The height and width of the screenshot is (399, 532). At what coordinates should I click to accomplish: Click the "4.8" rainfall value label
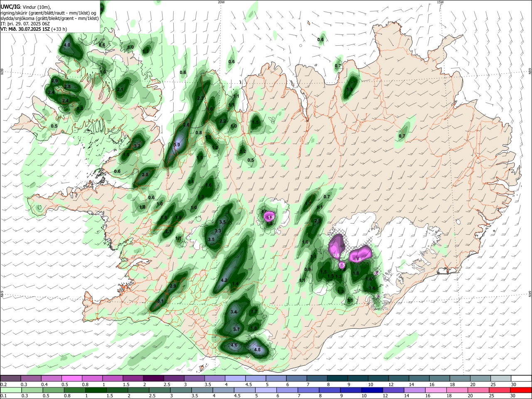[x=257, y=350]
